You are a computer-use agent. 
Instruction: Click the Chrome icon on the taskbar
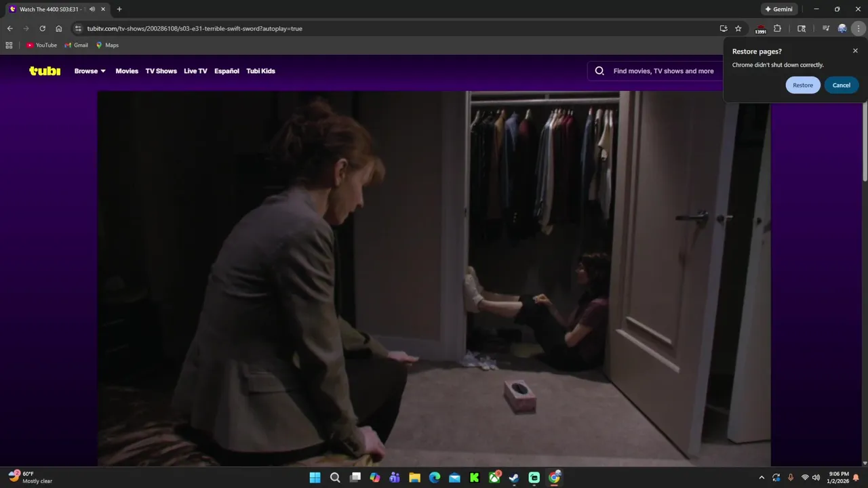click(x=554, y=477)
